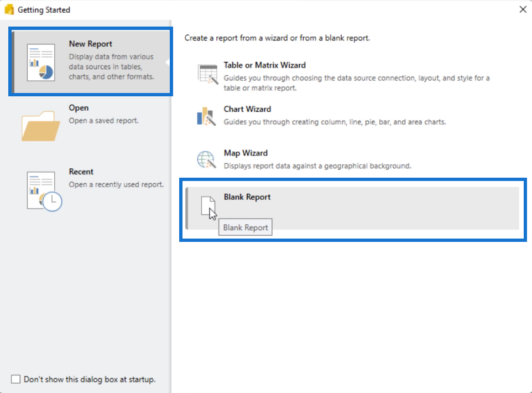Click 'Open a saved report.' description
The width and height of the screenshot is (532, 393).
coord(104,121)
